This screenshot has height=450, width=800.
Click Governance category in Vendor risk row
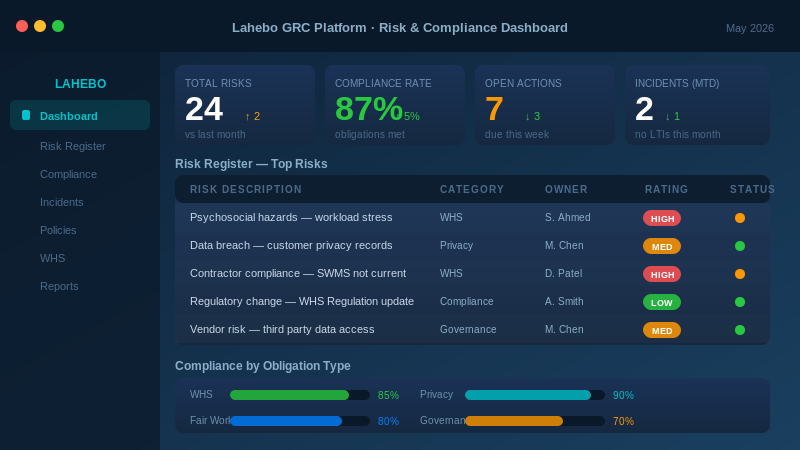coord(468,330)
